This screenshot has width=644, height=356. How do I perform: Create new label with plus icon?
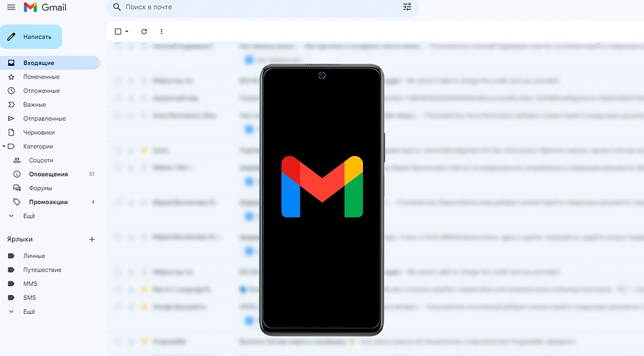92,239
